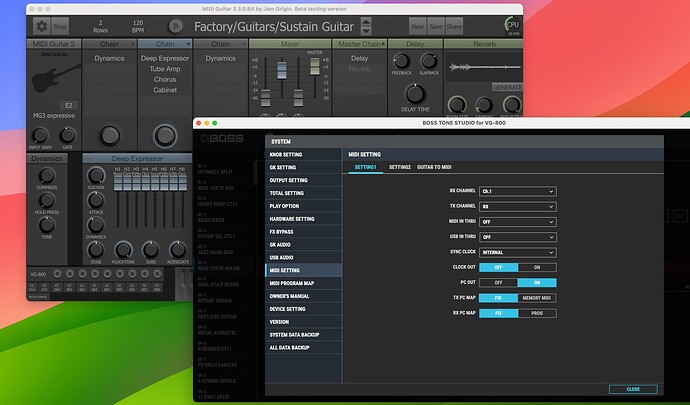Open MIDI Guitar 3 settings gear
This screenshot has width=690, height=405.
point(41,26)
